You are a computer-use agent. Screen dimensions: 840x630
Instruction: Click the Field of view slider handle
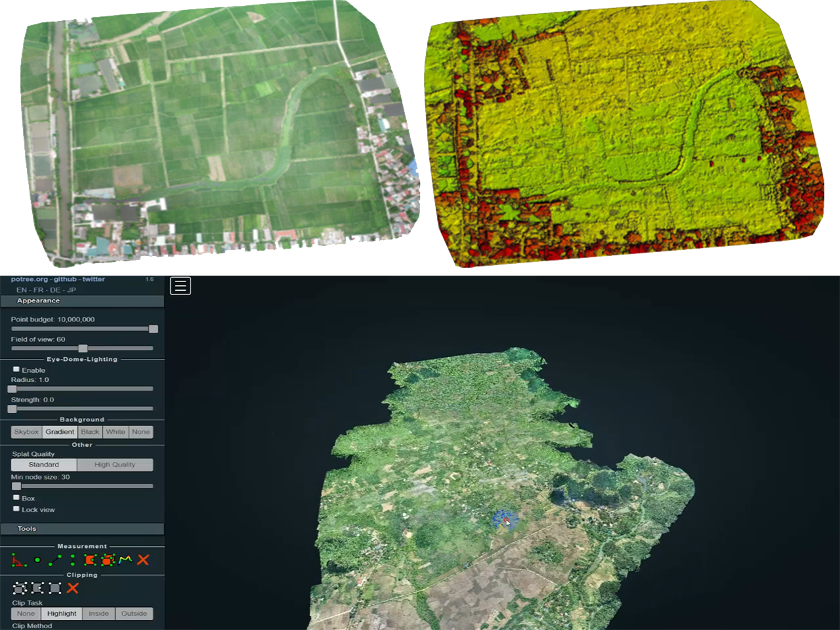83,348
